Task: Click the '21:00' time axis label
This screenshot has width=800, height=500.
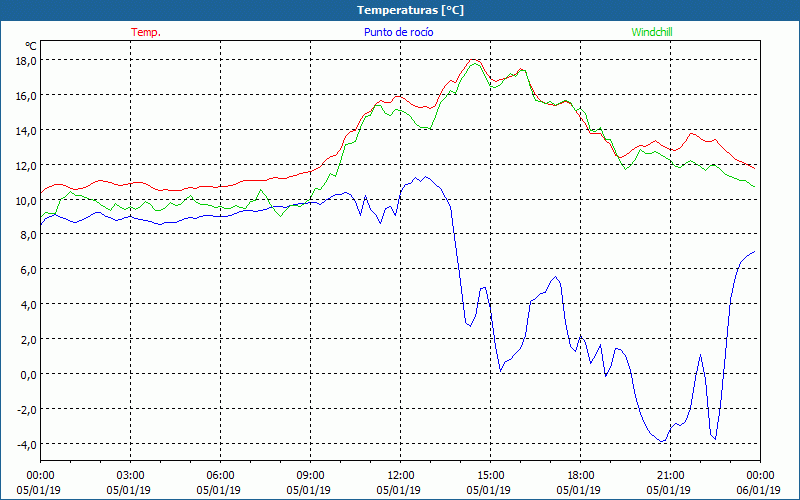Action: (670, 476)
